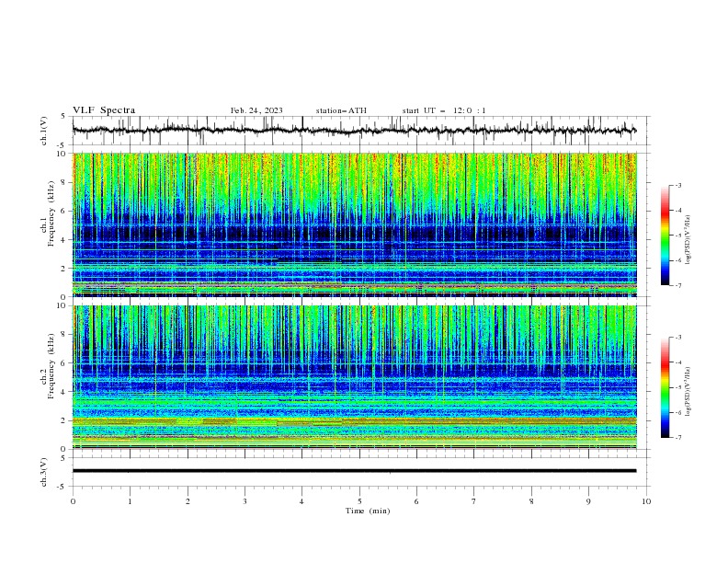Click time axis tick label "5"
Screen dimensions: 728x563
point(359,501)
